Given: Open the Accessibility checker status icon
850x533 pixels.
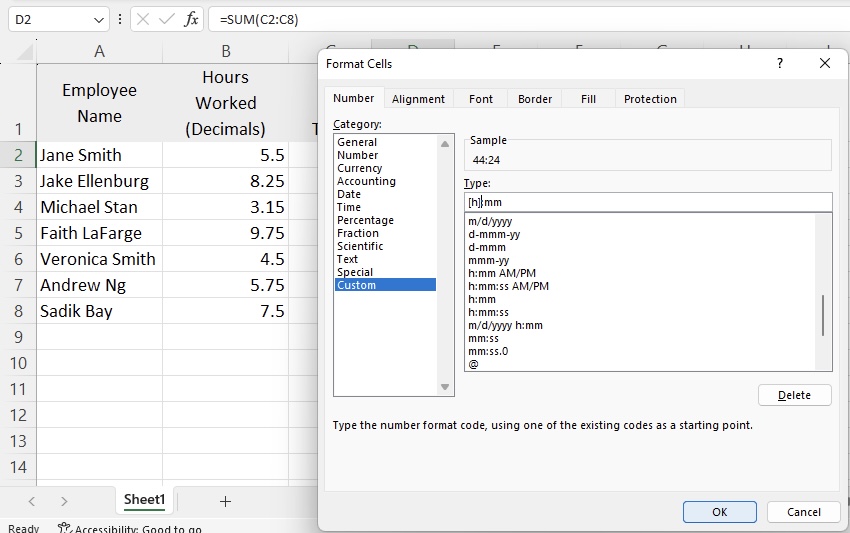Looking at the screenshot, I should coord(65,528).
